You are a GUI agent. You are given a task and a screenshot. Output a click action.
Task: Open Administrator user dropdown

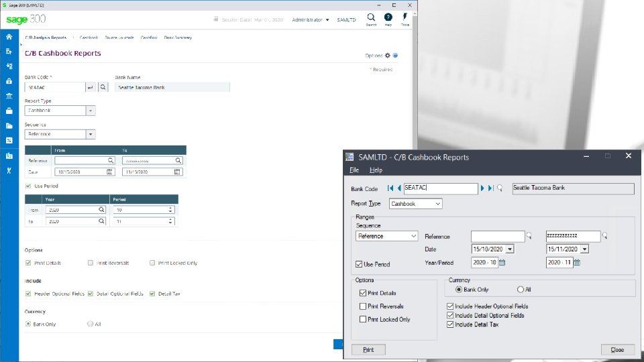[310, 19]
